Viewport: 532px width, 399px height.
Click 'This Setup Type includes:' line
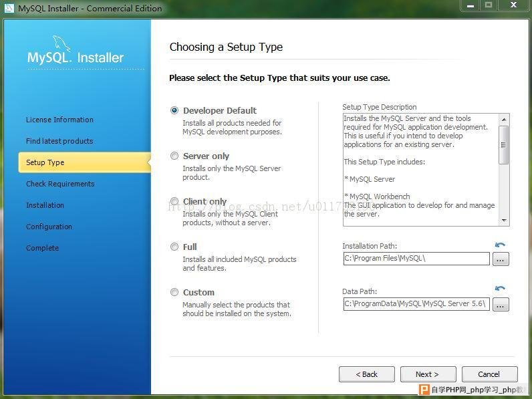(x=384, y=162)
